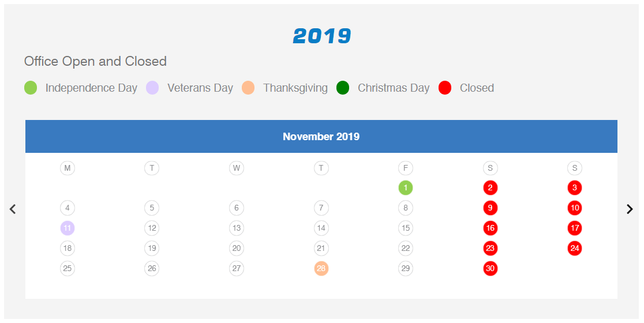Screen dimensions: 644x323
Task: Select November 1 green highlighted date
Action: [x=405, y=188]
